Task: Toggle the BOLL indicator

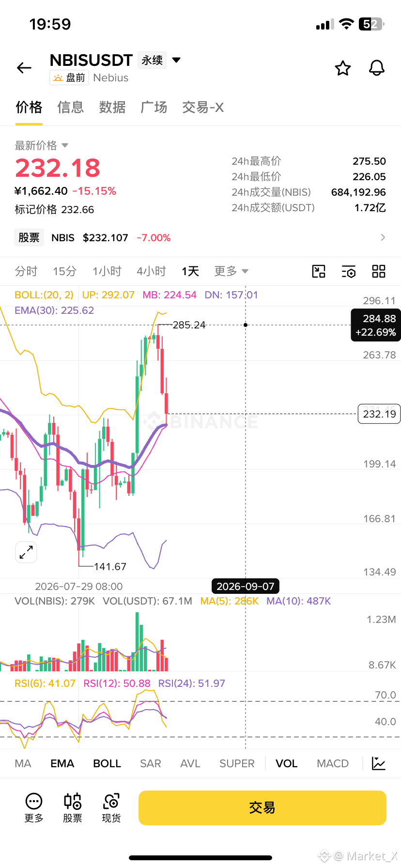Action: [x=107, y=763]
